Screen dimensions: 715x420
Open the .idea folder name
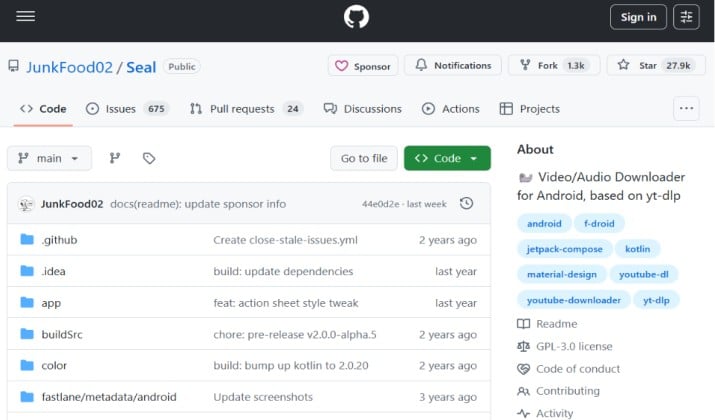[53, 271]
